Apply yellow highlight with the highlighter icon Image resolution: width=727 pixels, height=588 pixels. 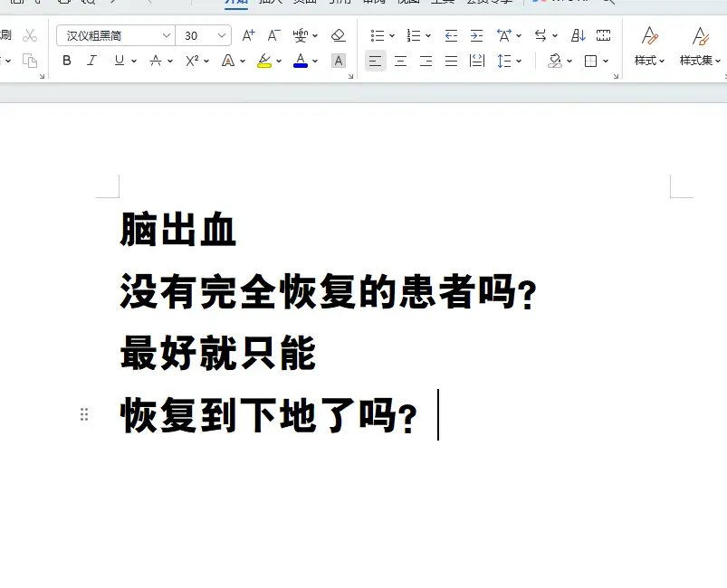coord(264,61)
